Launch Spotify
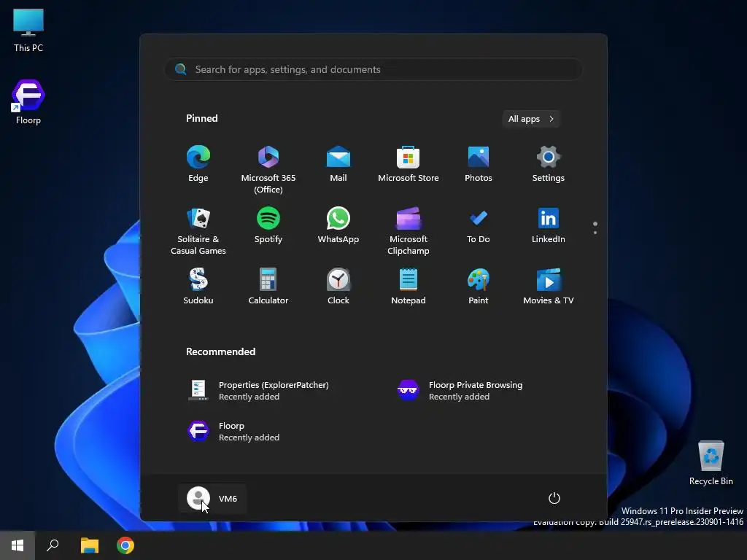This screenshot has width=747, height=560. (268, 226)
